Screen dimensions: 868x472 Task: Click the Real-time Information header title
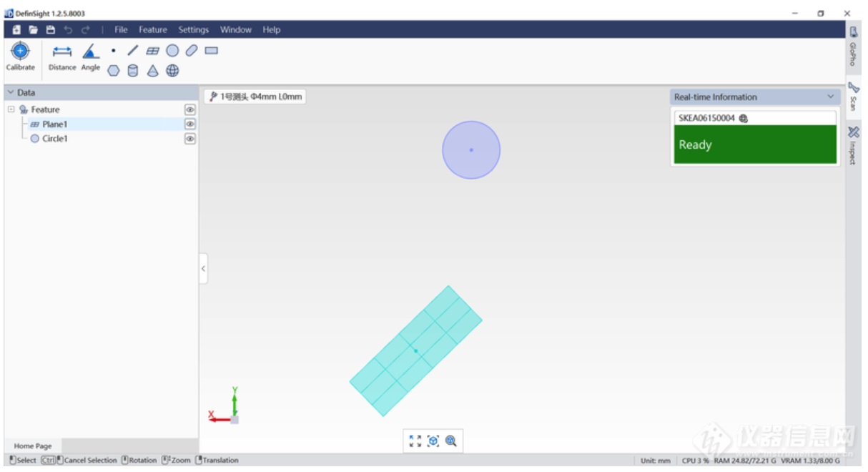[x=715, y=97]
